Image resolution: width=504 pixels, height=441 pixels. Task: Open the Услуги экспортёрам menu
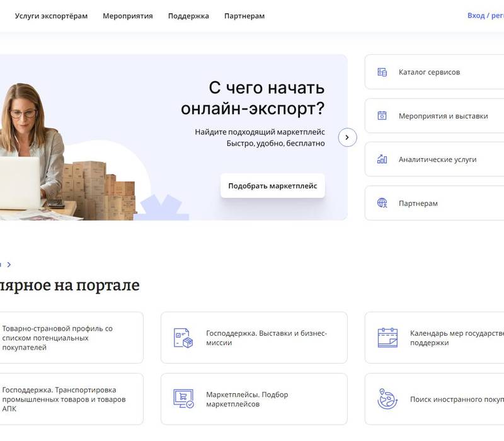pyautogui.click(x=51, y=16)
